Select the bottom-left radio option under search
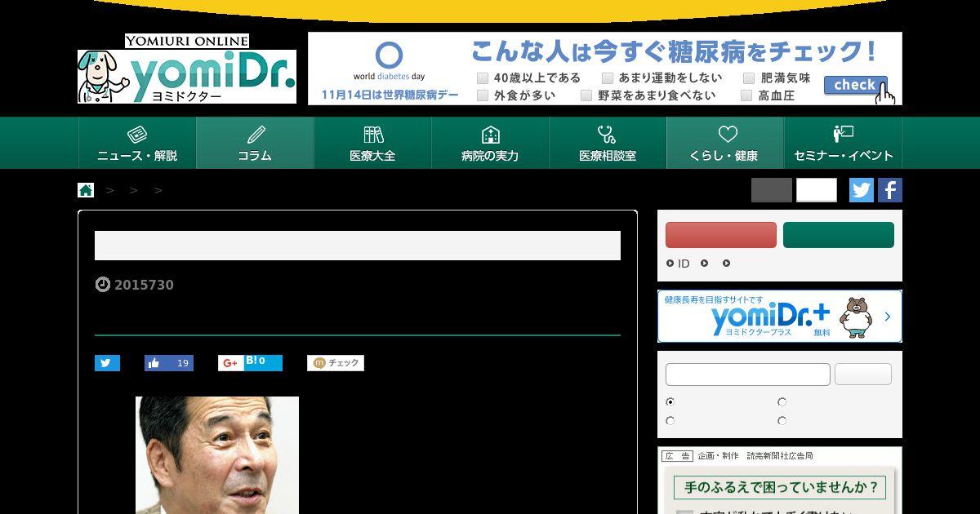980x514 pixels. 670,421
